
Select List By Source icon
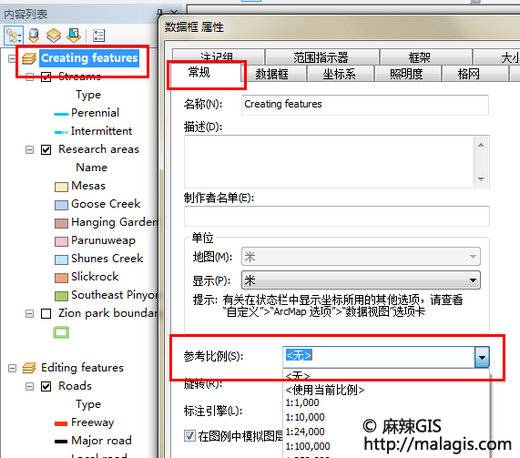click(x=34, y=35)
